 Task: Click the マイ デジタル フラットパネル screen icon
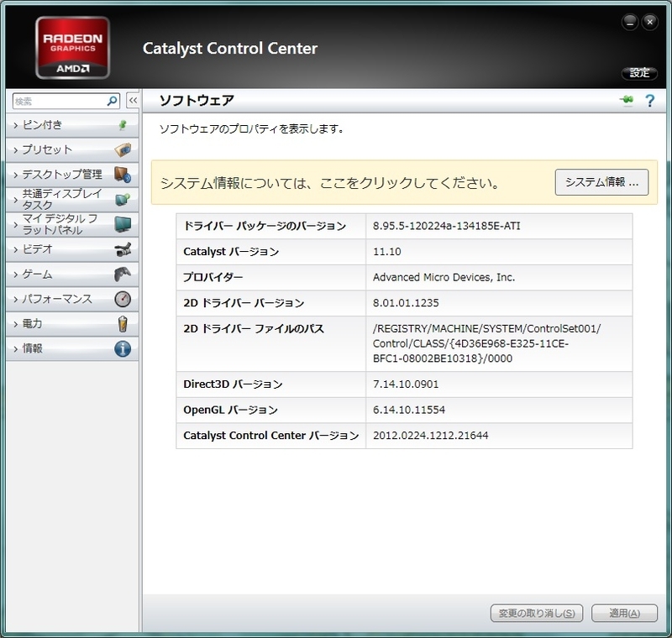123,224
